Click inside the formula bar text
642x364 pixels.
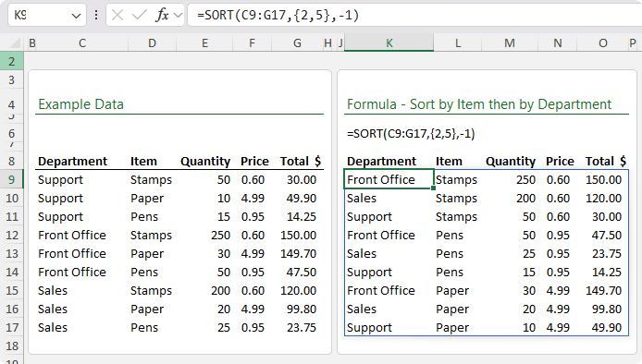pos(278,15)
